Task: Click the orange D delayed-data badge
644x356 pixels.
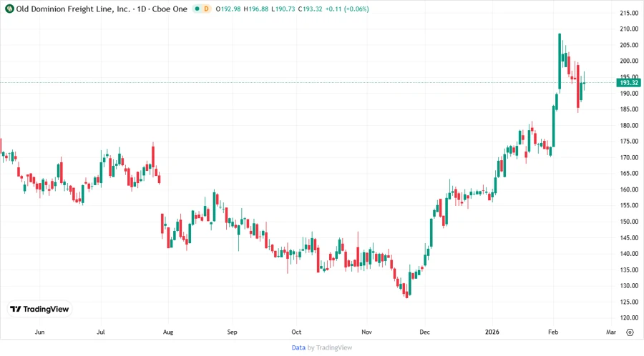Action: click(x=206, y=9)
